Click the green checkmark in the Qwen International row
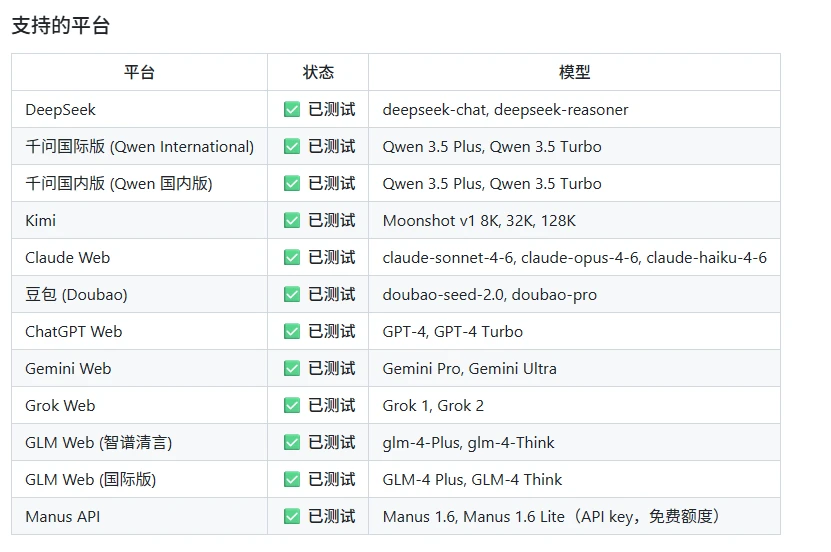This screenshot has height=552, width=831. coord(291,147)
